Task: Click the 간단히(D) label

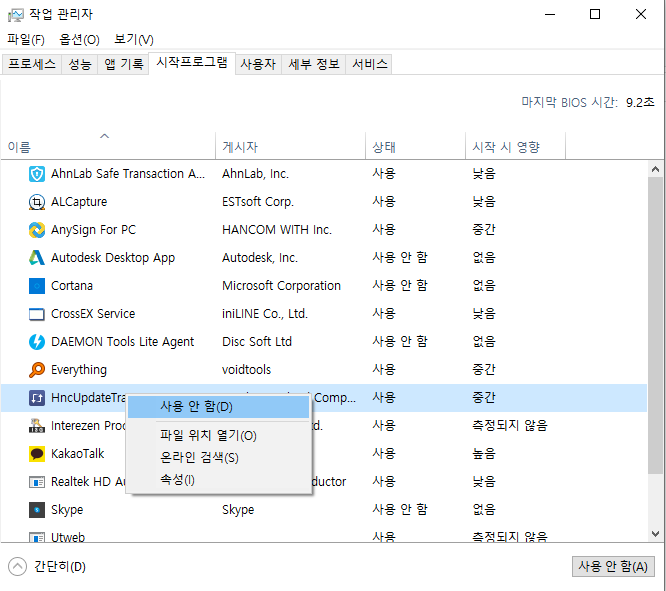Action: pos(60,567)
